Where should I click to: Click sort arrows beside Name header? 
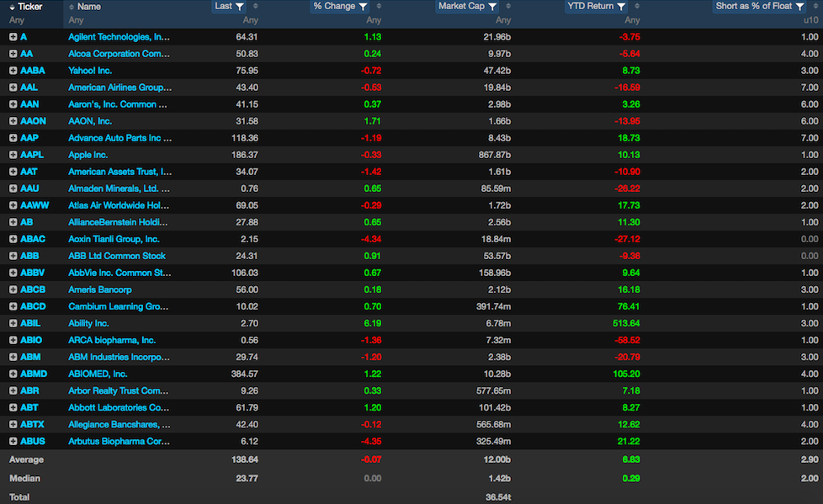coord(72,7)
